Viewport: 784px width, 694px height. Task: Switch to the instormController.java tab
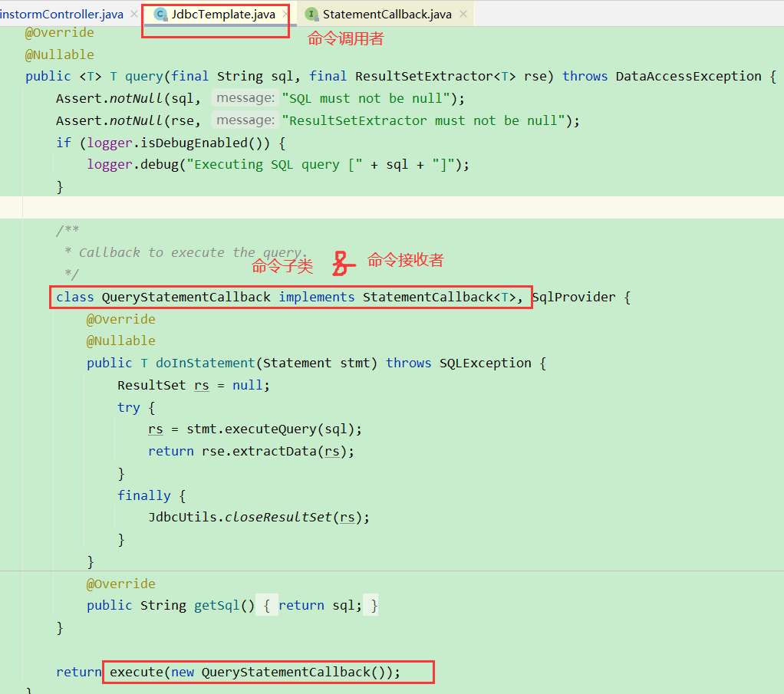[61, 15]
